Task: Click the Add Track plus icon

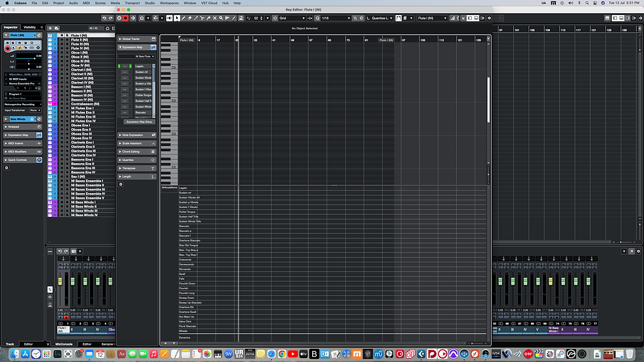Action: click(50, 28)
